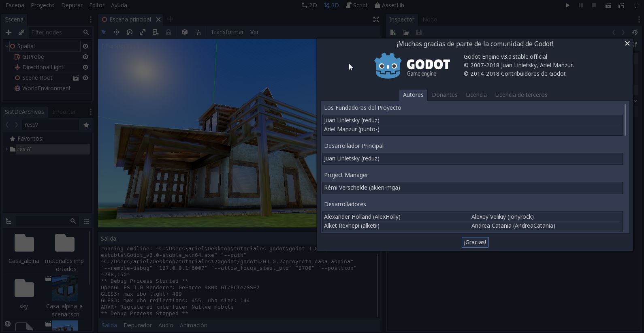The image size is (644, 333).
Task: Click the Play Custom Scene icon
Action: [x=621, y=5]
